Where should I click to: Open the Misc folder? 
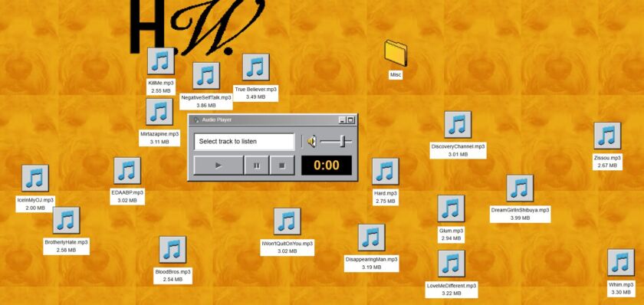point(396,53)
